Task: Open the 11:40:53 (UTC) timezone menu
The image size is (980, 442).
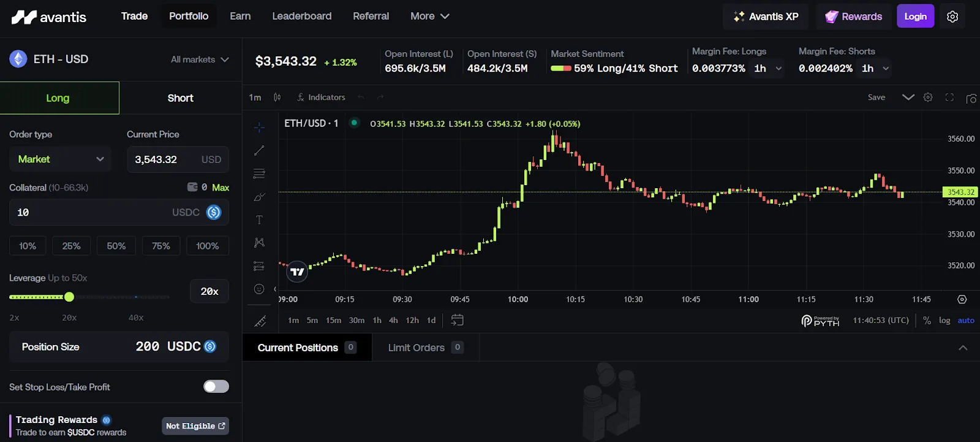Action: point(881,320)
